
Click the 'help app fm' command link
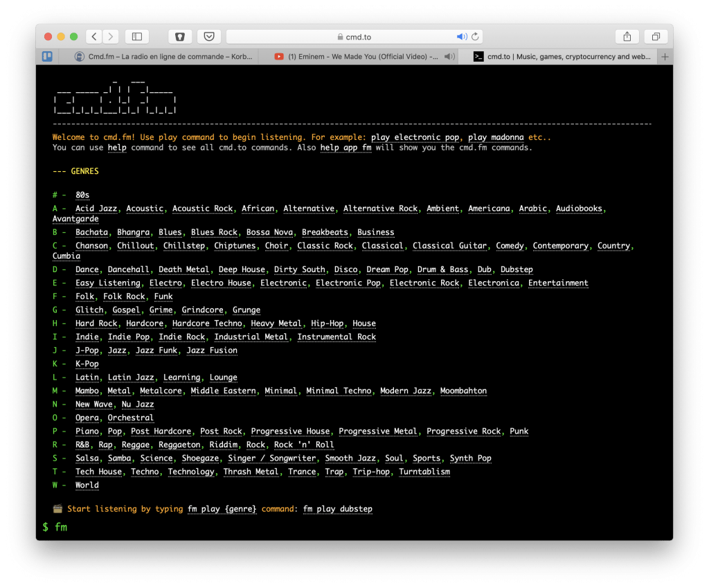tap(346, 148)
